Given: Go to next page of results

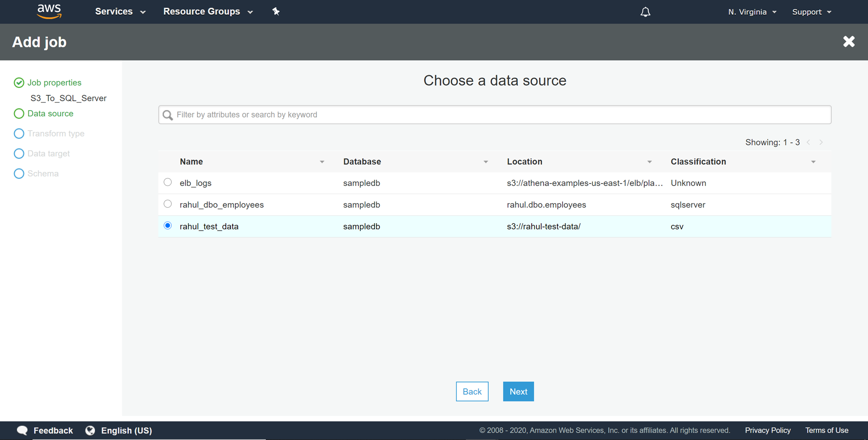Looking at the screenshot, I should [821, 142].
